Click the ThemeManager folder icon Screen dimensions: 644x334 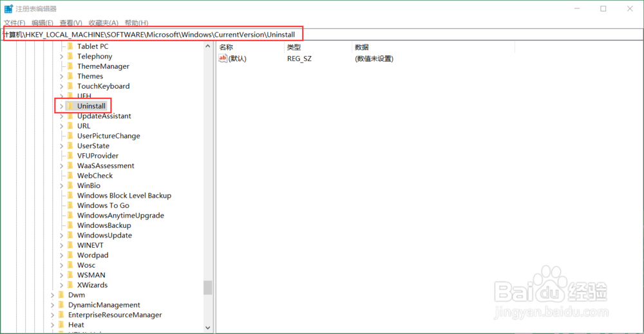point(70,66)
